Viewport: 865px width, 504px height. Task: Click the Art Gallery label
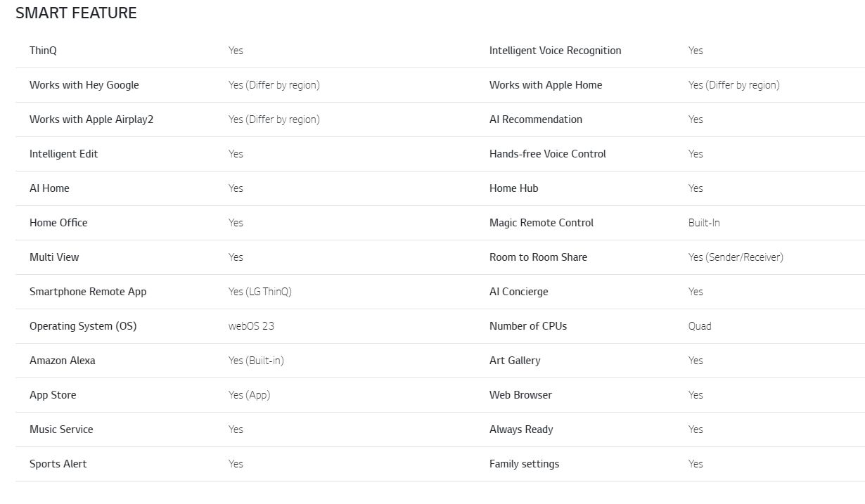click(515, 361)
